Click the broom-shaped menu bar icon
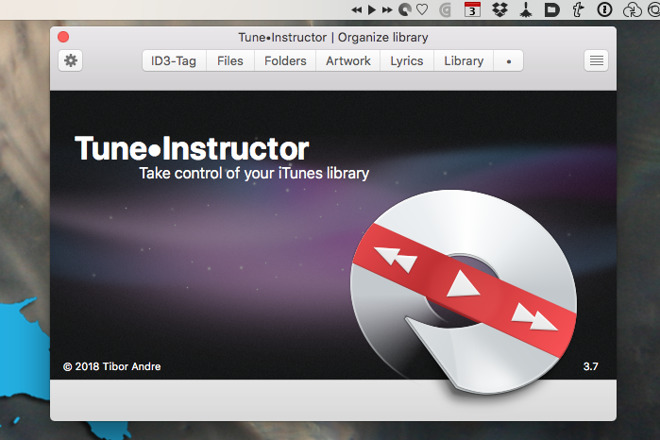The width and height of the screenshot is (660, 440). 525,10
